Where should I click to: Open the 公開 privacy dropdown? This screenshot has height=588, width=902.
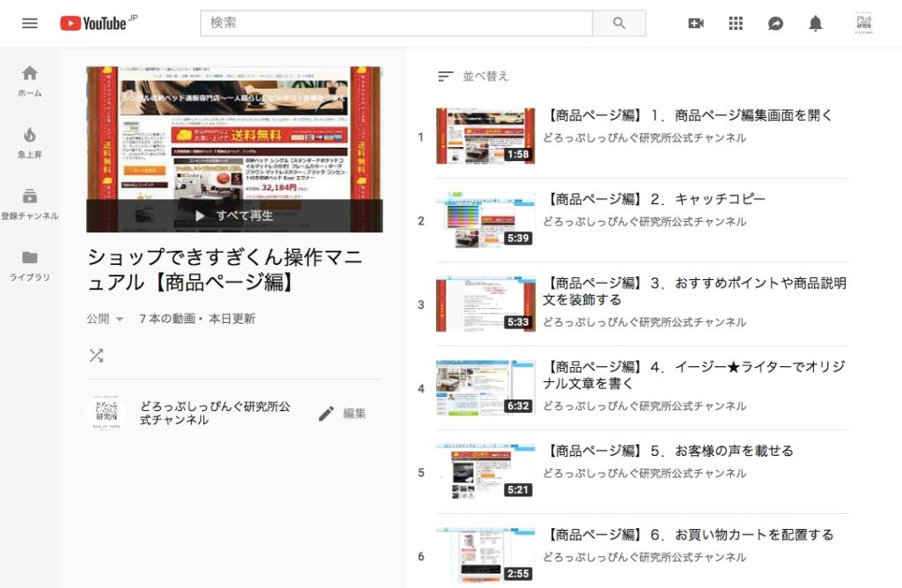(x=106, y=319)
